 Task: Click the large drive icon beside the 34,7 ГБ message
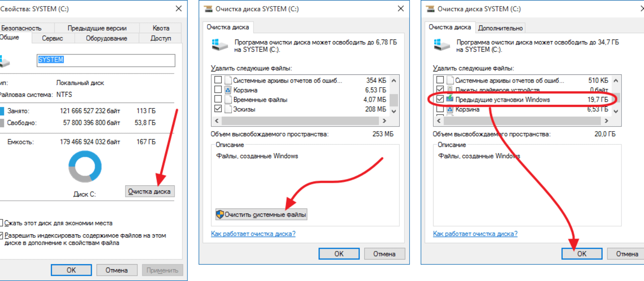point(441,45)
